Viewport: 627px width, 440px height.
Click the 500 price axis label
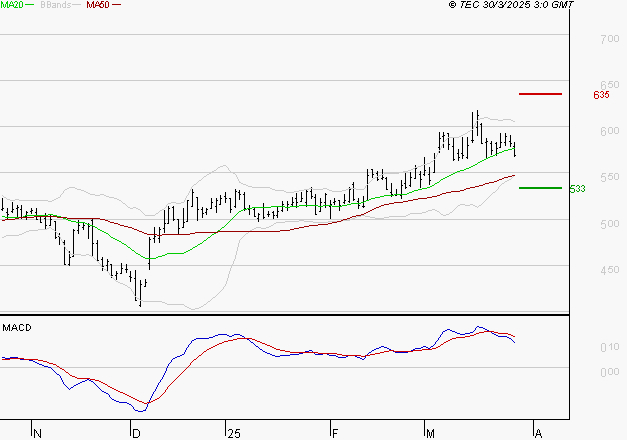click(609, 224)
